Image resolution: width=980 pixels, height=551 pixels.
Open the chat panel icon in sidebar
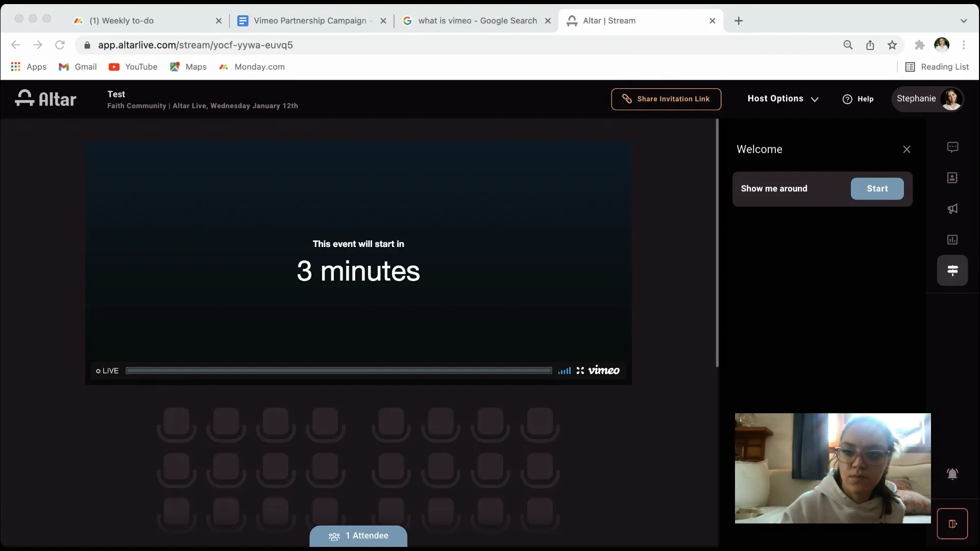tap(952, 147)
